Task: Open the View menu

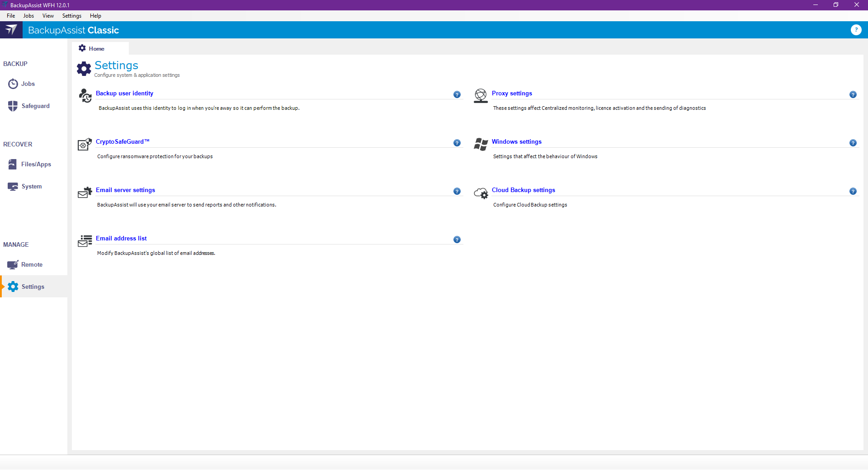Action: (x=48, y=16)
